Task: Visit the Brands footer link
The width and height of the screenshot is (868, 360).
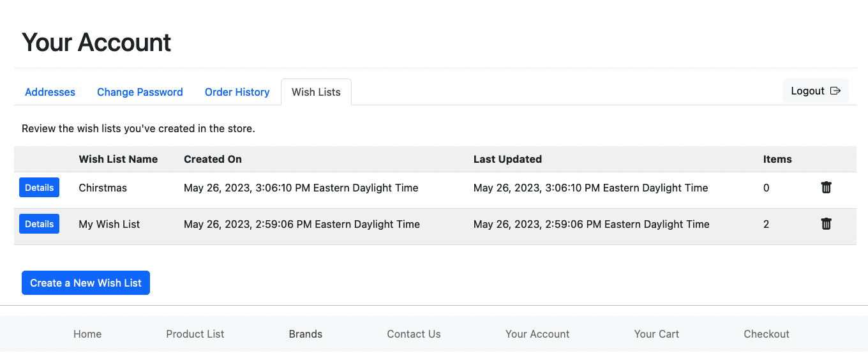Action: coord(306,334)
